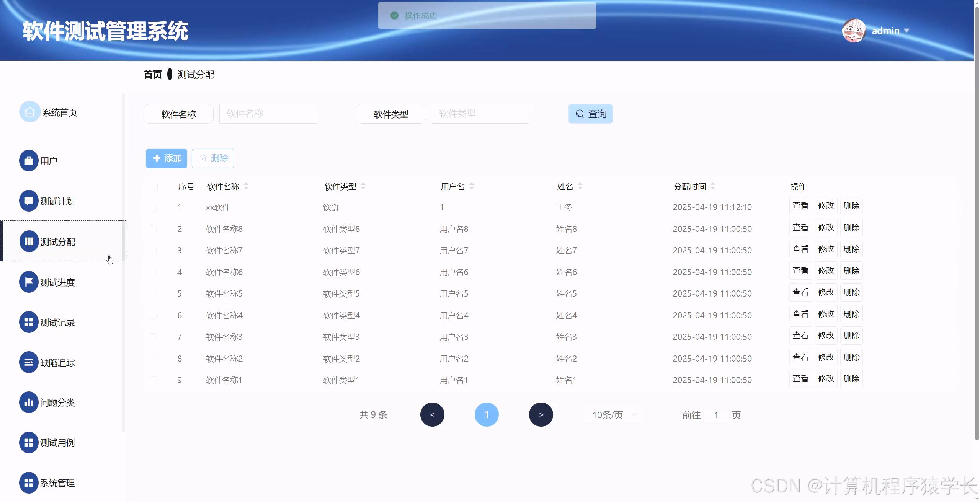Image resolution: width=980 pixels, height=502 pixels.
Task: Open 测试进度 in the sidebar
Action: tap(57, 282)
